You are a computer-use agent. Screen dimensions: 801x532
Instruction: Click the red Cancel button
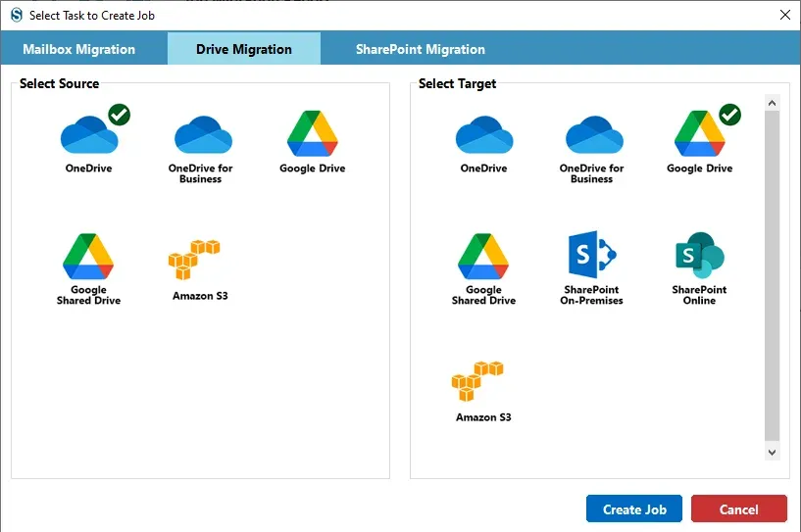[x=738, y=509]
